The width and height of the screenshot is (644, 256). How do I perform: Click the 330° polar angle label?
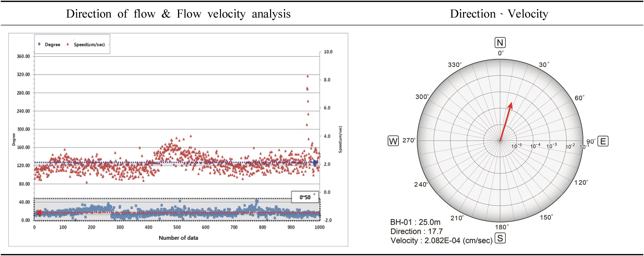tap(455, 64)
